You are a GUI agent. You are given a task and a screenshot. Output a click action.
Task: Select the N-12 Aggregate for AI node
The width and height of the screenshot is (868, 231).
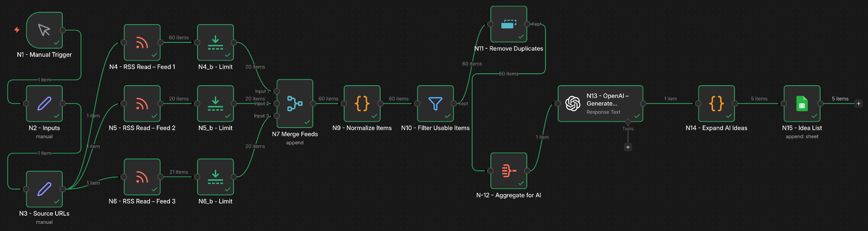(x=509, y=171)
